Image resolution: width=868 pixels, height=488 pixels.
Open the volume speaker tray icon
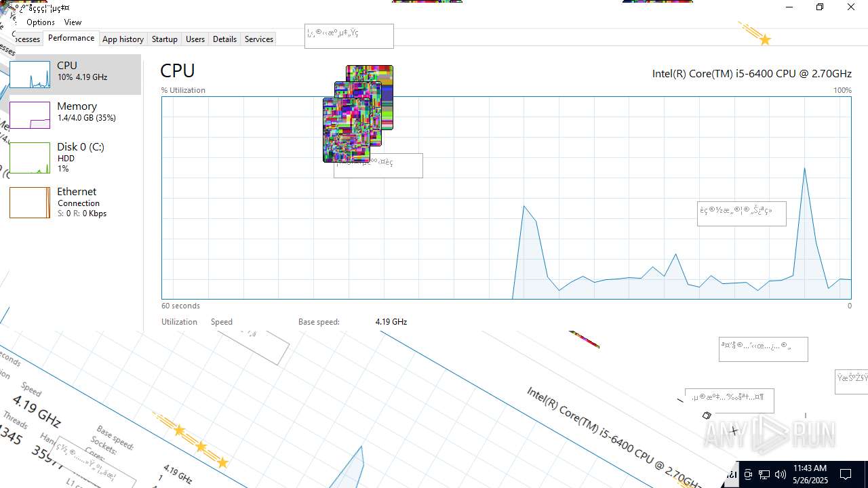(x=781, y=474)
